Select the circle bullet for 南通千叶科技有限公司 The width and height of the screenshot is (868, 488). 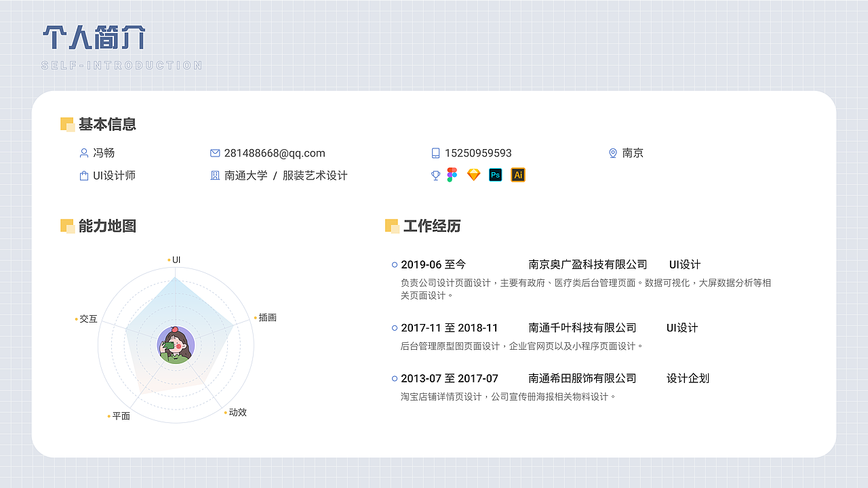click(x=393, y=328)
